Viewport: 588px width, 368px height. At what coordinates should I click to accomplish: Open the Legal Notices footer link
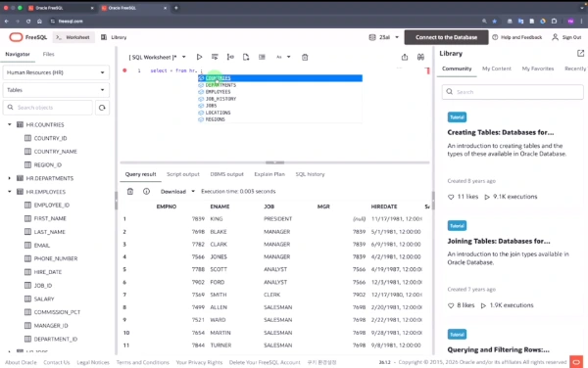coord(93,362)
